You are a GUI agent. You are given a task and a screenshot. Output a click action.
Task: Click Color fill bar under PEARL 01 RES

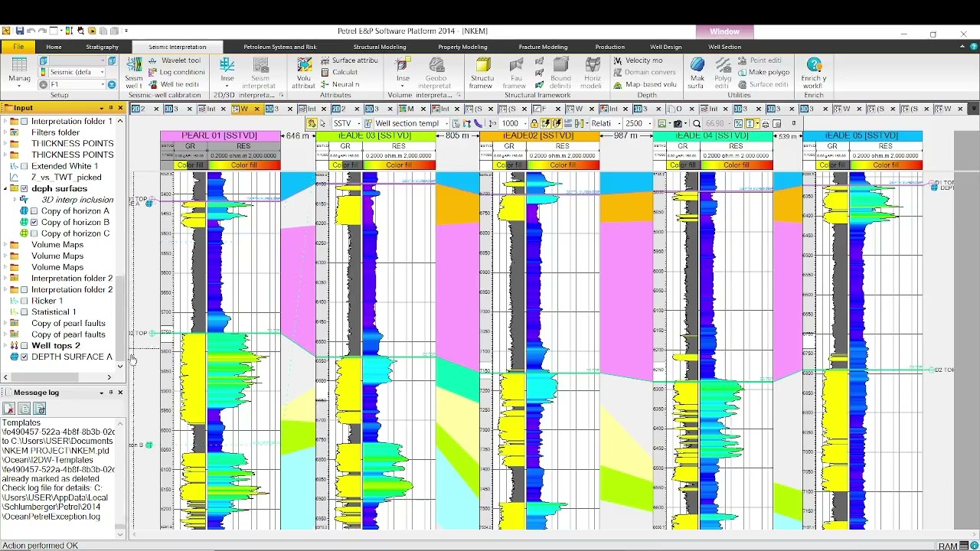click(243, 165)
